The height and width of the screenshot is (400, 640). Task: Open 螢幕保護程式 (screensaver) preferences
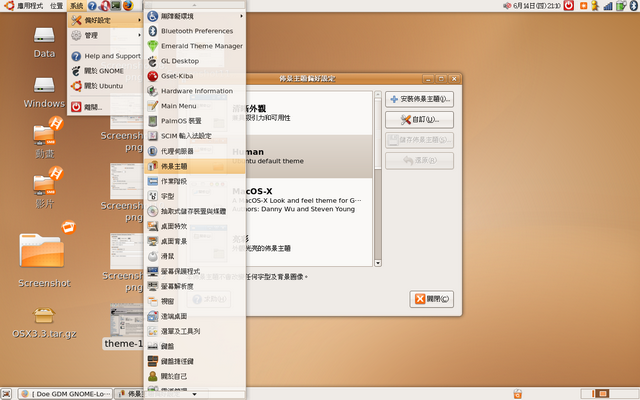[x=195, y=271]
